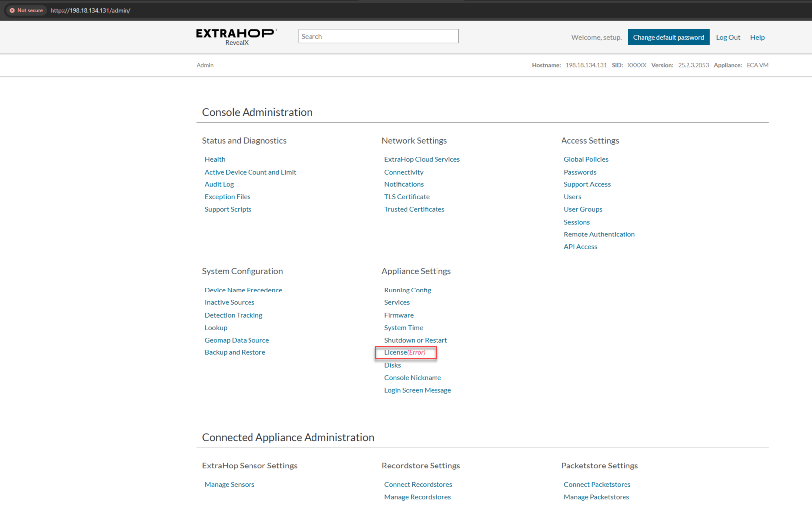This screenshot has width=812, height=525.
Task: Open the Firmware page
Action: pos(399,315)
